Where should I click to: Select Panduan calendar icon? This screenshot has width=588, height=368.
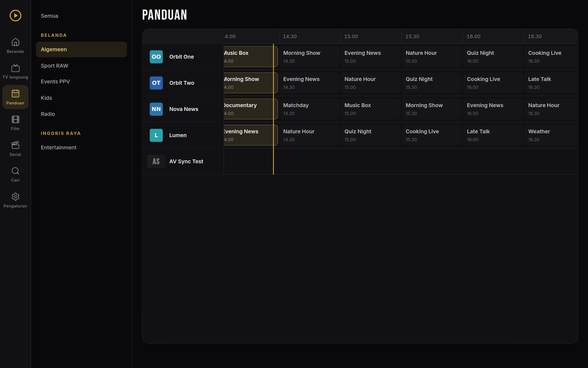click(16, 93)
